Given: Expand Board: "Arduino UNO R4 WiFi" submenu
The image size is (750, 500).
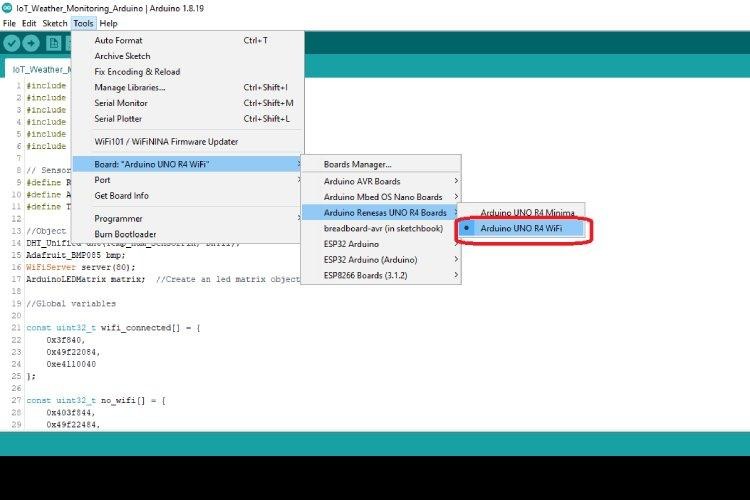Looking at the screenshot, I should [x=188, y=164].
